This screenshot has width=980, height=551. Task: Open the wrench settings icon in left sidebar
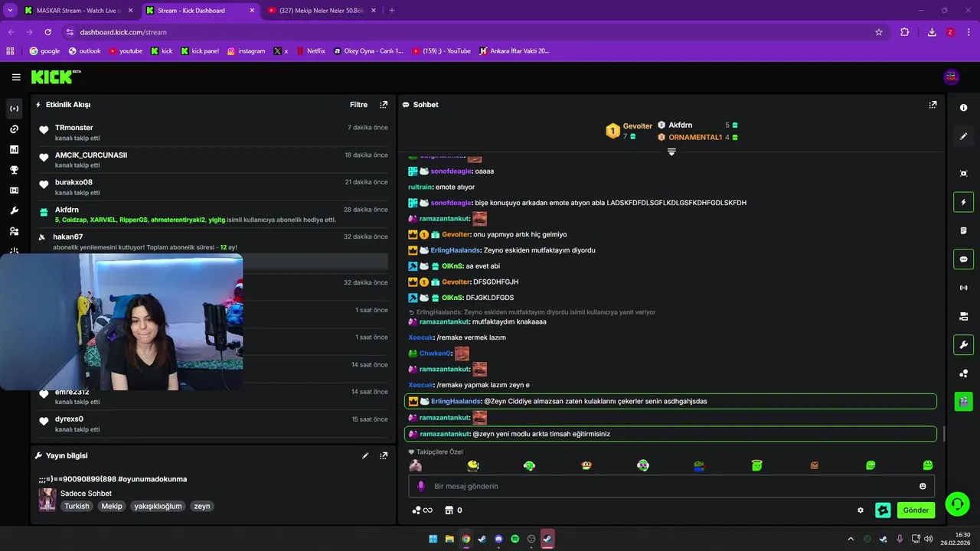[x=14, y=210]
